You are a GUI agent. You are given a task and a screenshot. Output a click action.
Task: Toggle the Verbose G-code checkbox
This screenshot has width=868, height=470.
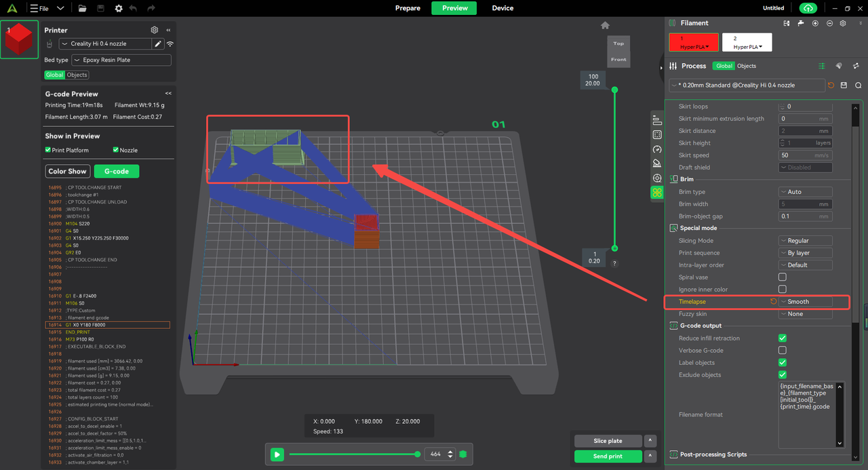[x=782, y=351]
